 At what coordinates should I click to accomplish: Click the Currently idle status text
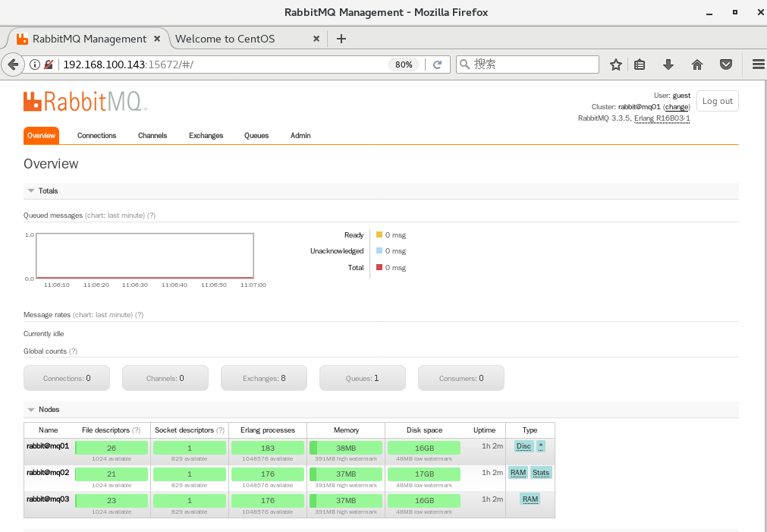coord(43,334)
